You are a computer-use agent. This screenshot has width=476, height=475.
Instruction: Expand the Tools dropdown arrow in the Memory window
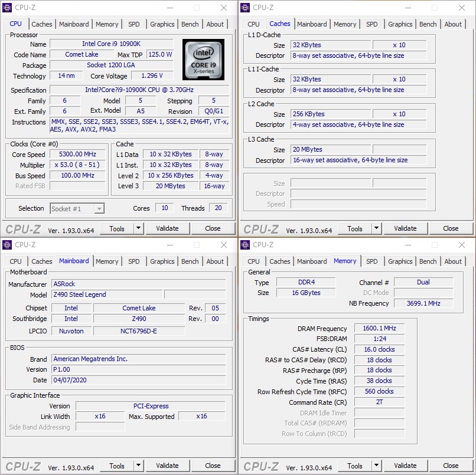pyautogui.click(x=376, y=466)
